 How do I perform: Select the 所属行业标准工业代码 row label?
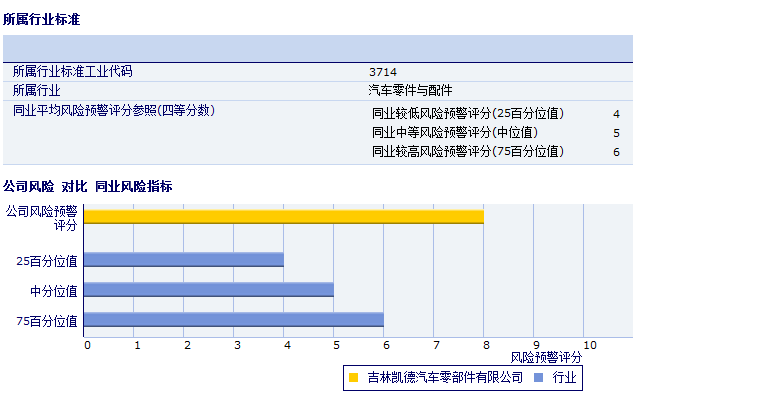click(72, 72)
